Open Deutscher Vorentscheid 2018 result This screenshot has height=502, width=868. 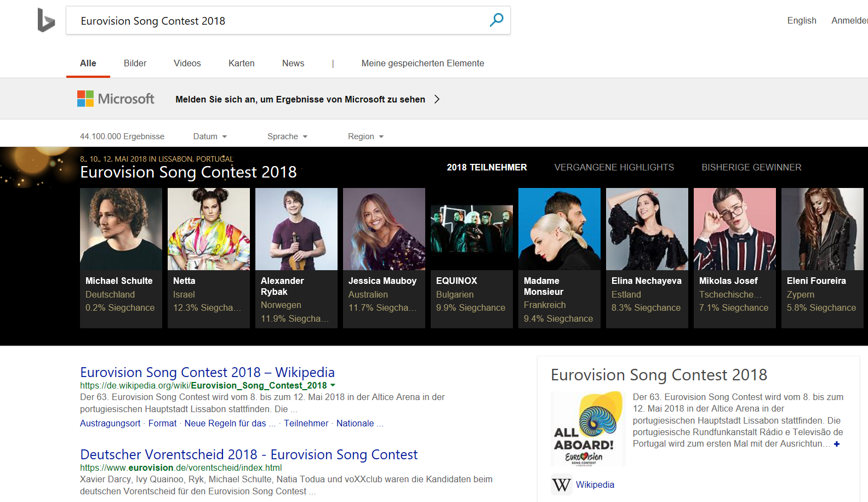pos(249,454)
